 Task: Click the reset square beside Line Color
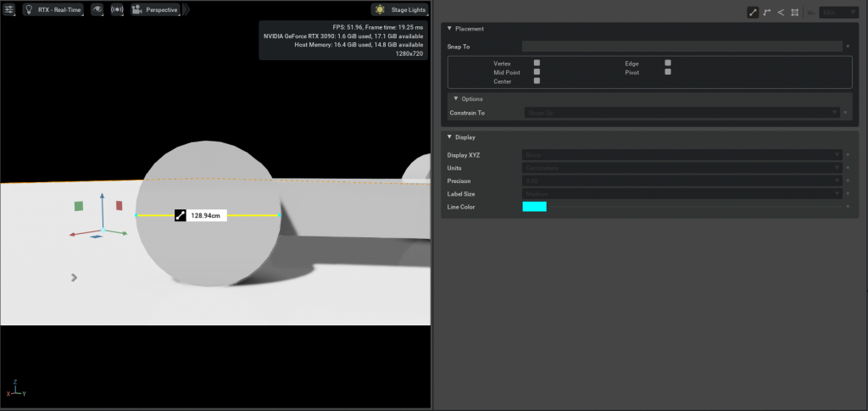848,206
